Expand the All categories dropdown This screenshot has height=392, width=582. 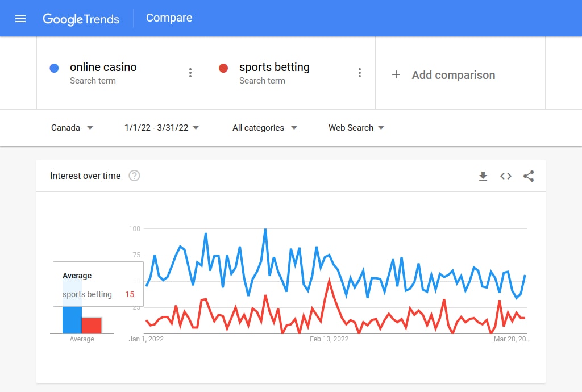(x=265, y=128)
